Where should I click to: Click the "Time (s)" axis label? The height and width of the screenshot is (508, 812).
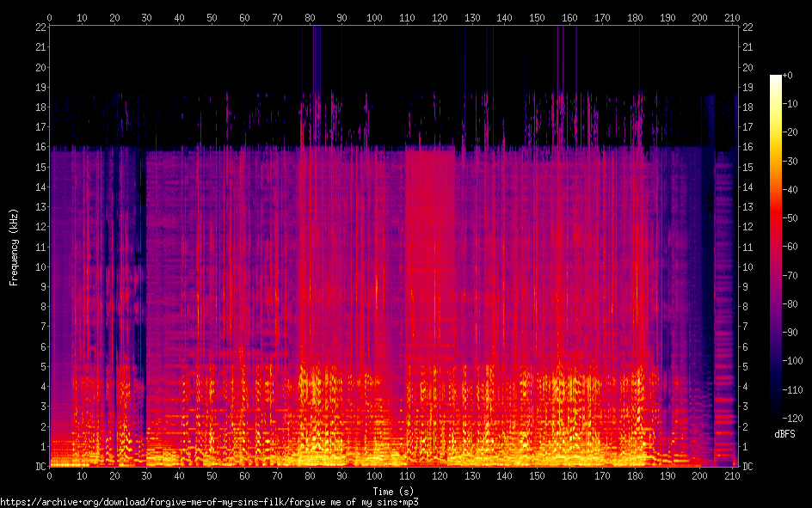click(x=393, y=491)
